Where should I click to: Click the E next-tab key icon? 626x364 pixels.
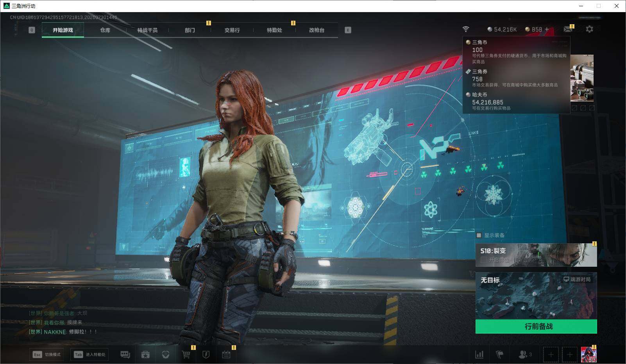tap(348, 30)
